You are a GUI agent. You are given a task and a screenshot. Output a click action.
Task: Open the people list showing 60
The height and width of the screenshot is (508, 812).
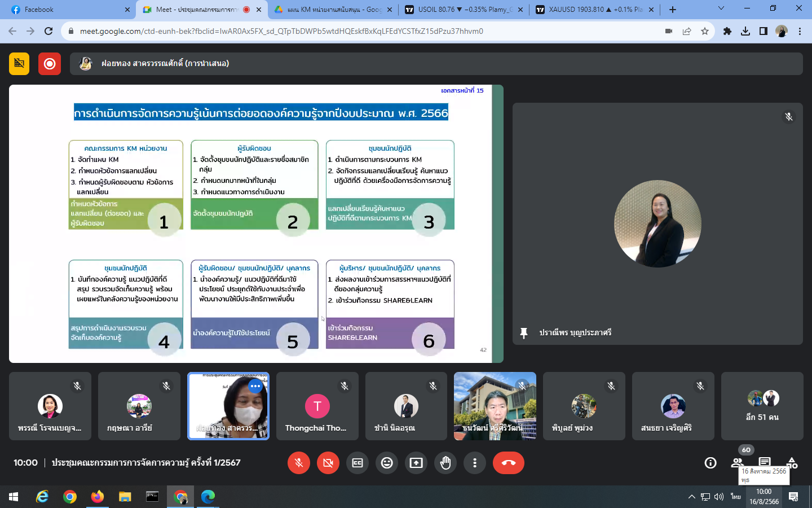click(738, 462)
